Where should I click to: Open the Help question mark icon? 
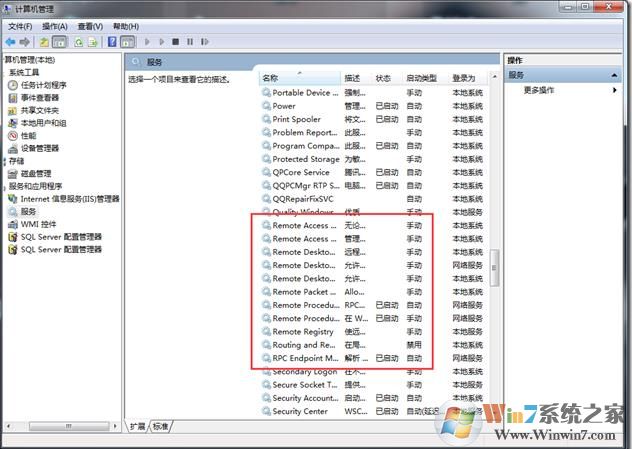pos(112,42)
